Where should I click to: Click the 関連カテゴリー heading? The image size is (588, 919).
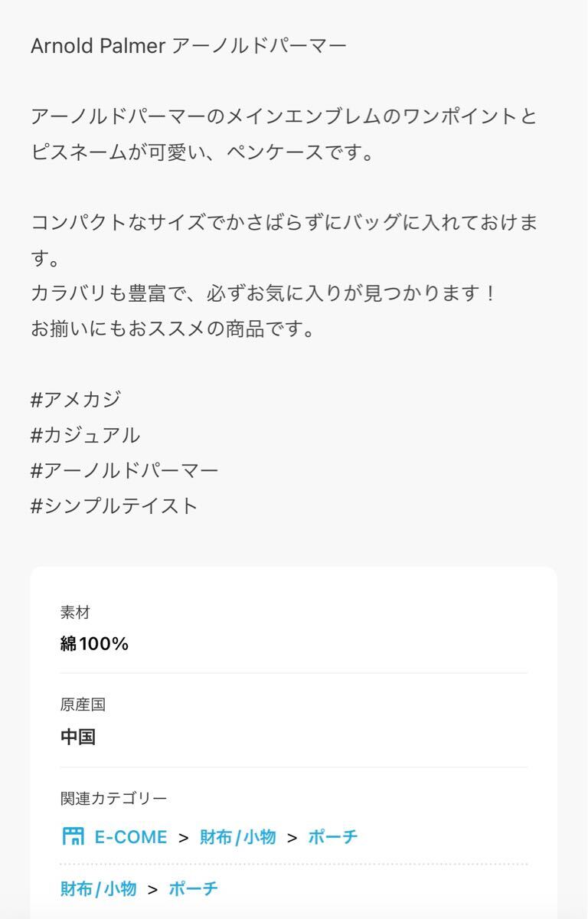tap(113, 799)
